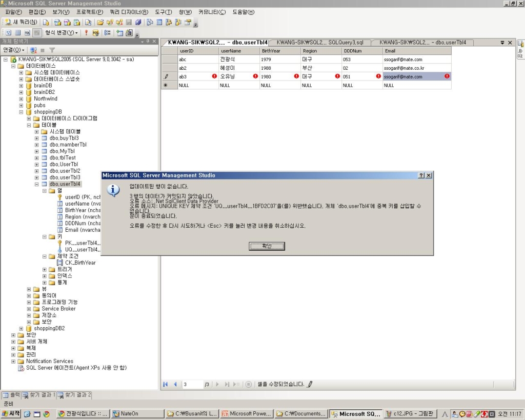Click the Move Previous record arrow icon
Viewport: 525px width, 420px height.
point(175,384)
